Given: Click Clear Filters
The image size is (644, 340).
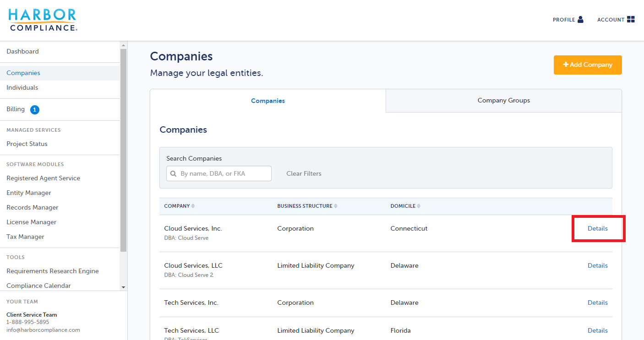Looking at the screenshot, I should point(304,174).
